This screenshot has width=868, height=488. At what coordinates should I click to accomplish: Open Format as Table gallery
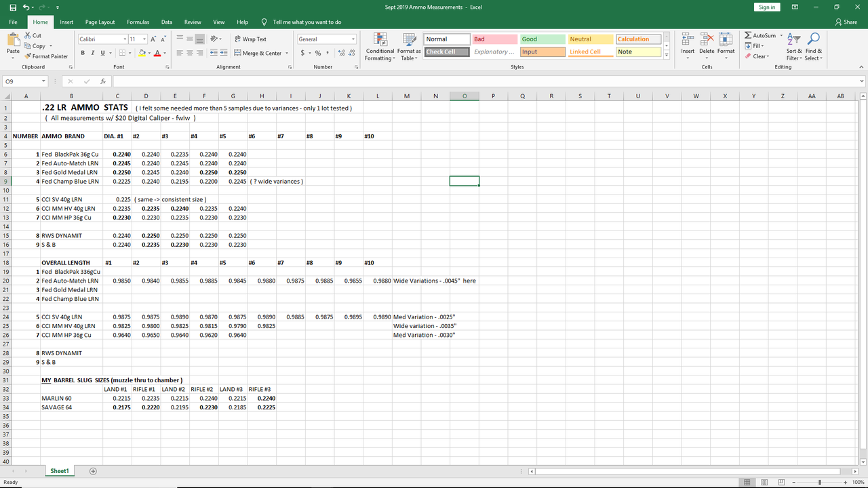click(409, 46)
